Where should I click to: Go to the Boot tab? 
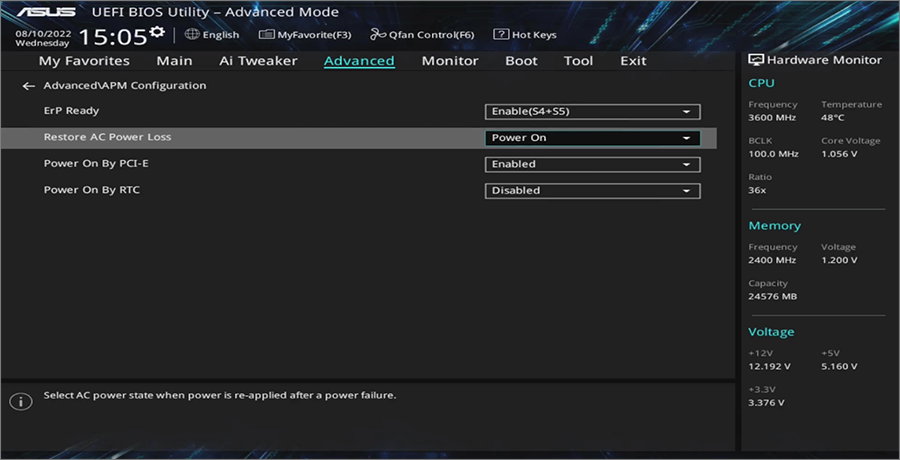(521, 61)
